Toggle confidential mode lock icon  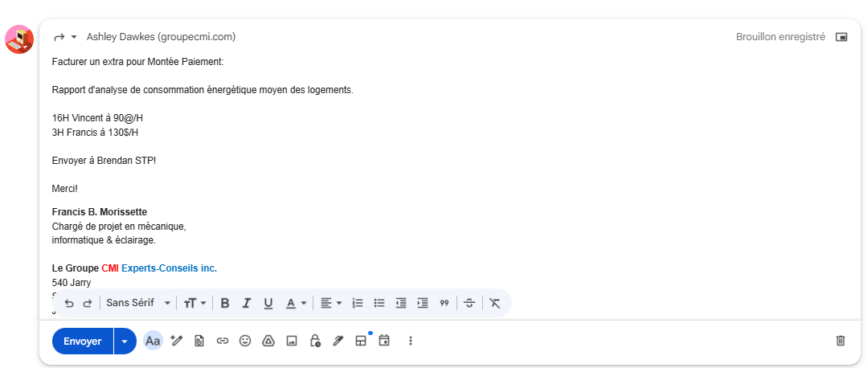pos(315,341)
